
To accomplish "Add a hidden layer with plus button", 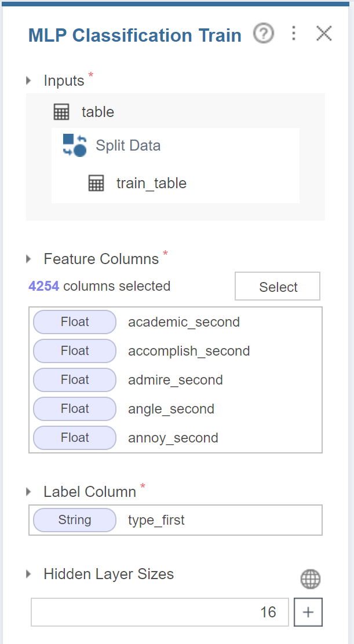I will [x=308, y=613].
